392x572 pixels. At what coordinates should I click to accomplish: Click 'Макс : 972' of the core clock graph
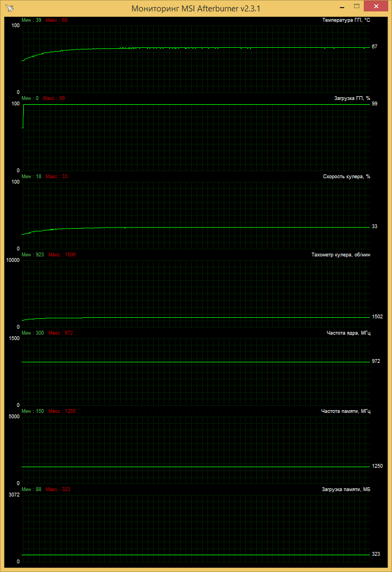point(60,333)
